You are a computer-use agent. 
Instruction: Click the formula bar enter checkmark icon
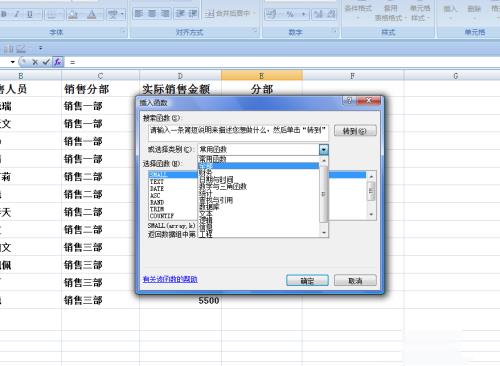pos(46,62)
